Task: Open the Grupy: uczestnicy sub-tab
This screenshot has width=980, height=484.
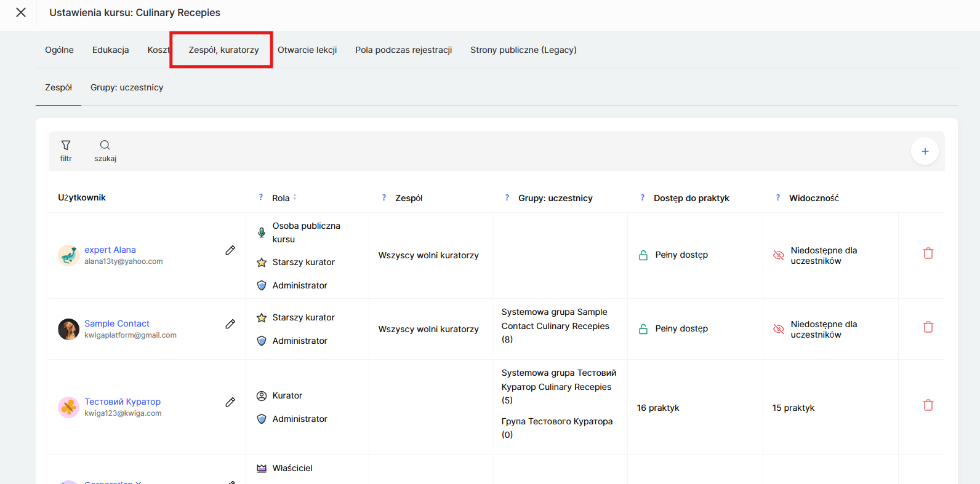Action: tap(127, 87)
